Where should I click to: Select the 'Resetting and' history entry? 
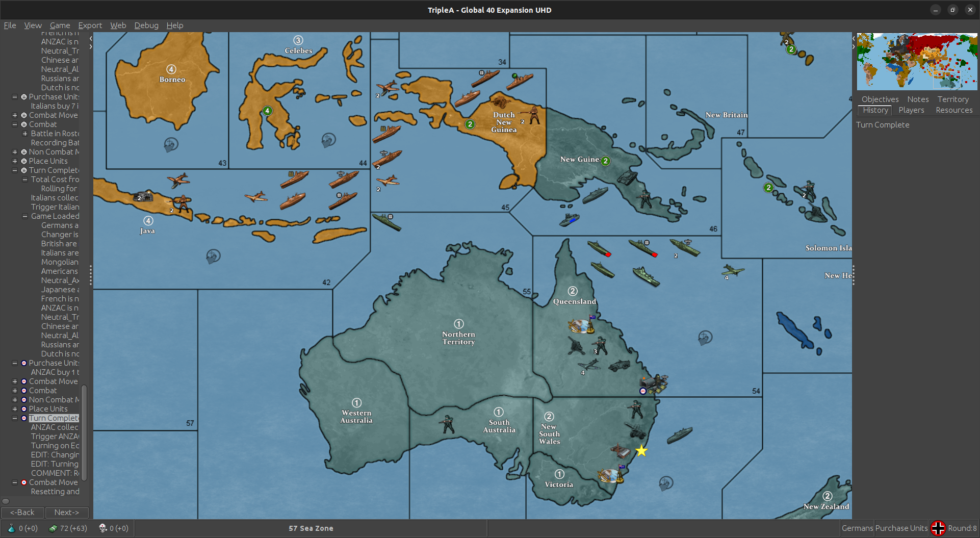[x=55, y=492]
